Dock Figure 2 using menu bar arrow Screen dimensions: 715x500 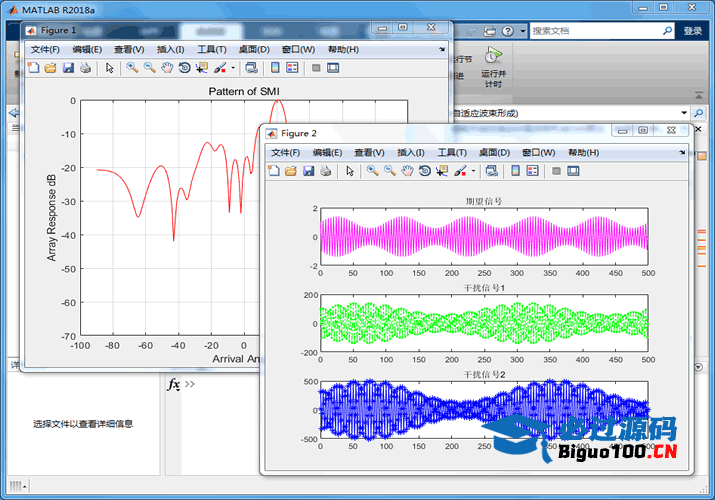(x=682, y=152)
